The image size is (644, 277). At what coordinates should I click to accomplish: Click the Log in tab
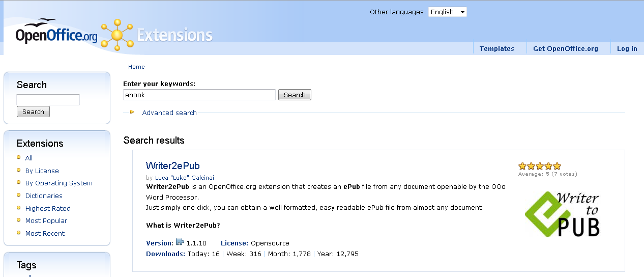click(x=627, y=49)
